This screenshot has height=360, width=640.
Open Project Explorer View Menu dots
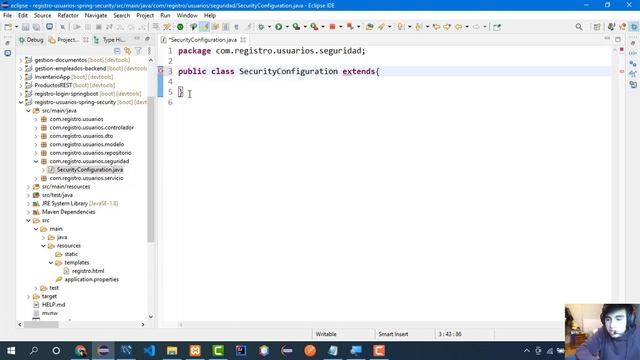149,51
